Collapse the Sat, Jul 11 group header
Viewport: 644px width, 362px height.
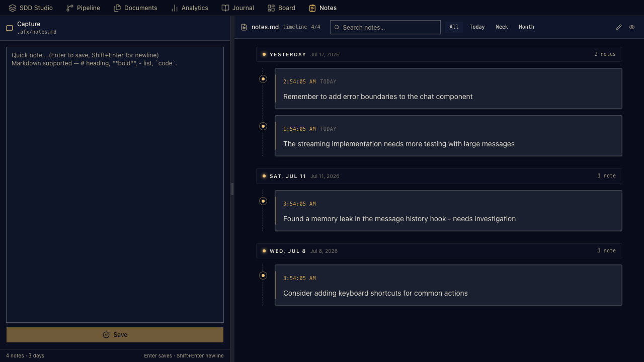(439, 176)
